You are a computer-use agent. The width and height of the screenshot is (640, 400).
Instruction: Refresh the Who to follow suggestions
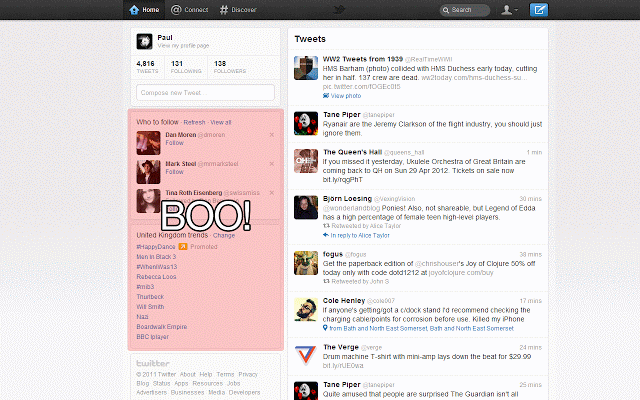coord(194,122)
